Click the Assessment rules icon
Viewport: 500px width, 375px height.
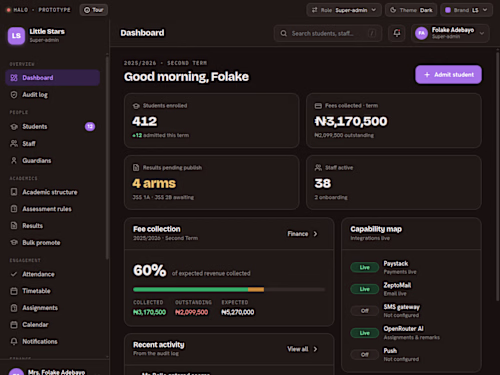(14, 209)
